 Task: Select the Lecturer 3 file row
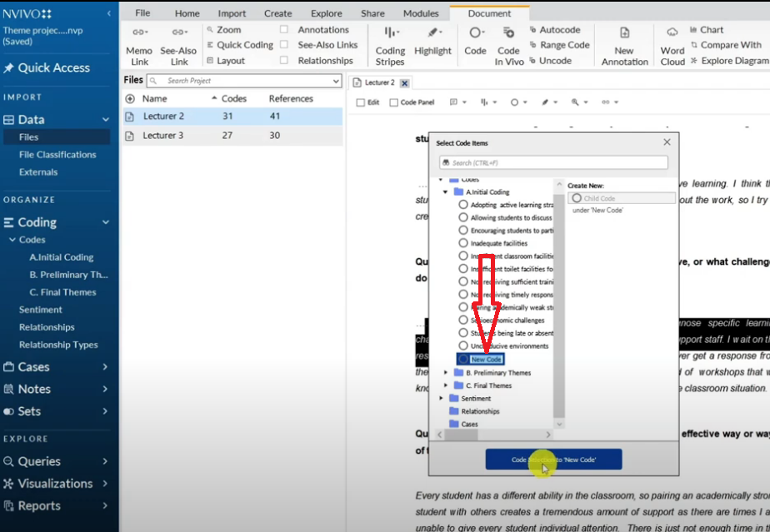[232, 136]
